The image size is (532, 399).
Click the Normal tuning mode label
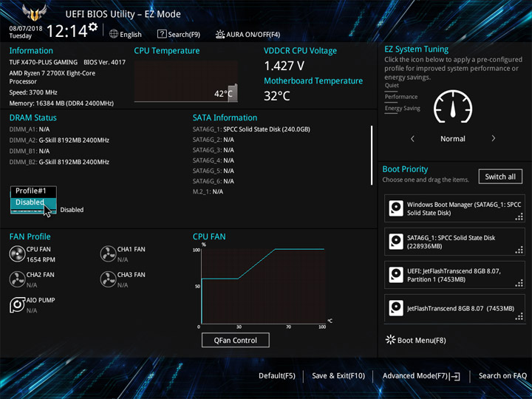pos(453,139)
